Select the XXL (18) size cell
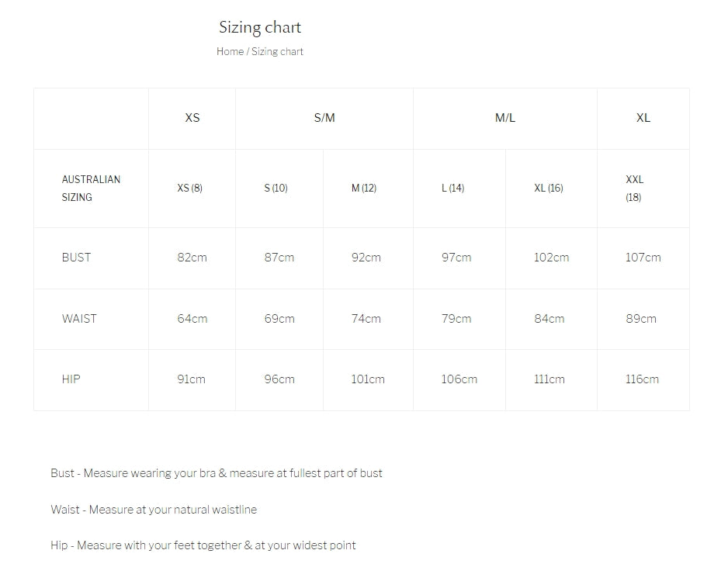Viewport: 728px width, 564px height. point(634,189)
